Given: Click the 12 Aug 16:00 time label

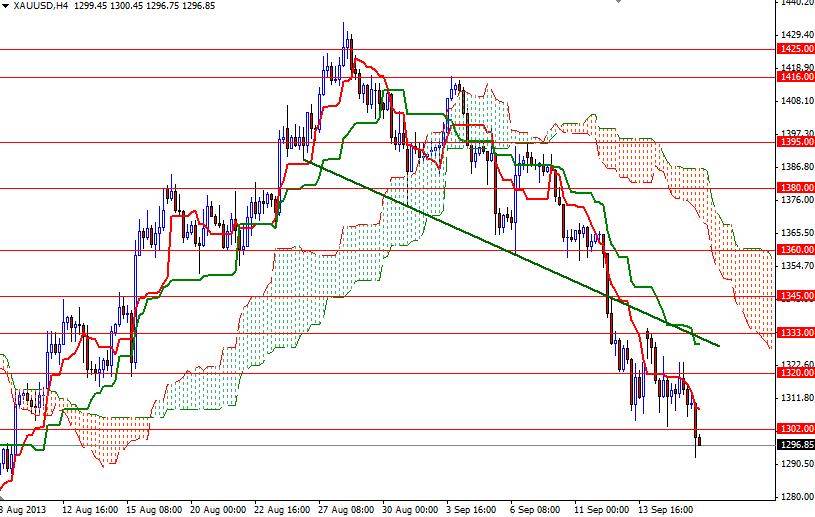Looking at the screenshot, I should point(90,510).
